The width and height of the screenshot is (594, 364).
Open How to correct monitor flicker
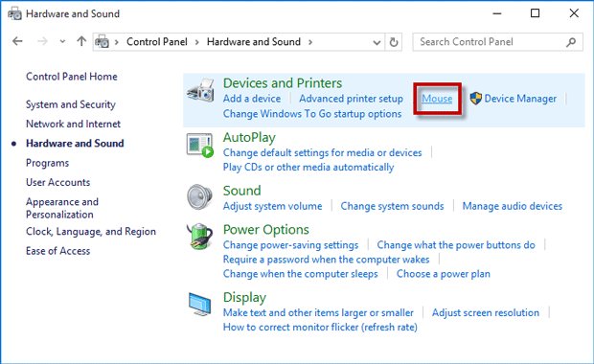tap(320, 328)
